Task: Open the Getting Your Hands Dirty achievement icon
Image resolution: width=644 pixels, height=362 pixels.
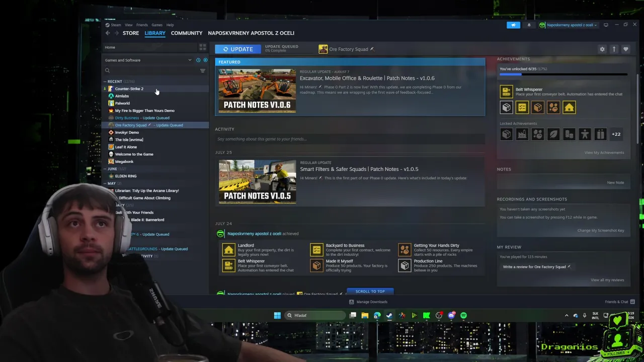Action: (x=405, y=249)
